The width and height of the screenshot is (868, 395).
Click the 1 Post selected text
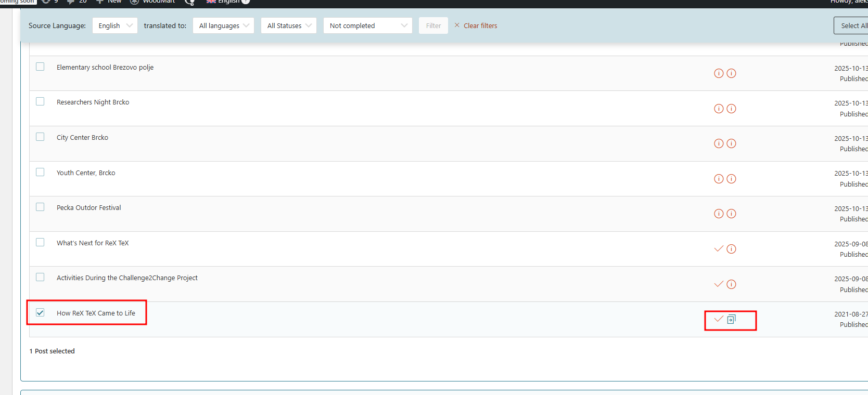52,351
